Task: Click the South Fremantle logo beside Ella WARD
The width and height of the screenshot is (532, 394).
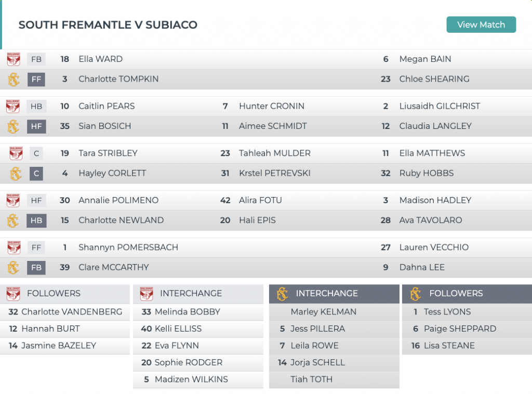Action: click(x=14, y=59)
